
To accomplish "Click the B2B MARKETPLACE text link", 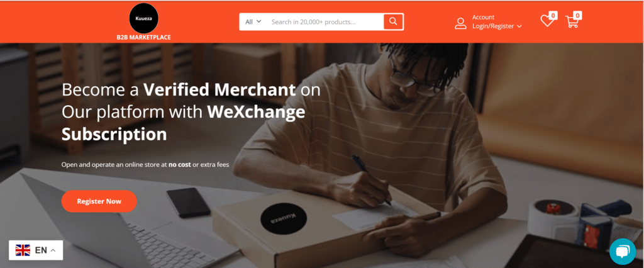I will click(x=144, y=37).
